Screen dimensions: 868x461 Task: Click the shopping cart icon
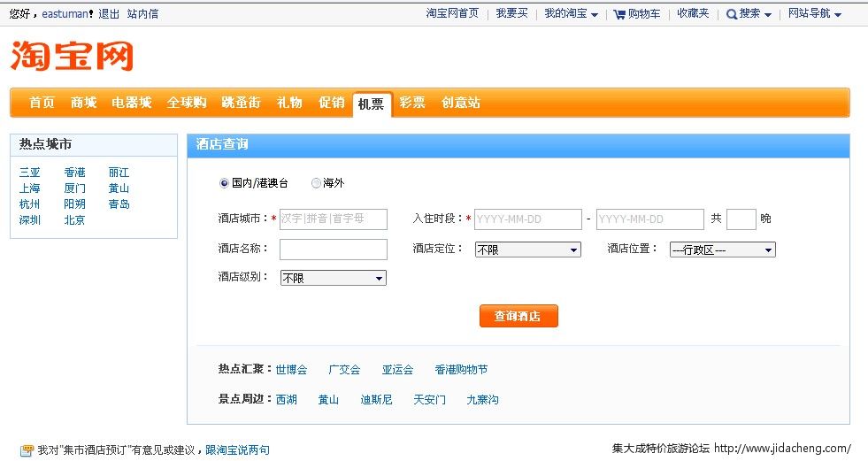pos(619,14)
